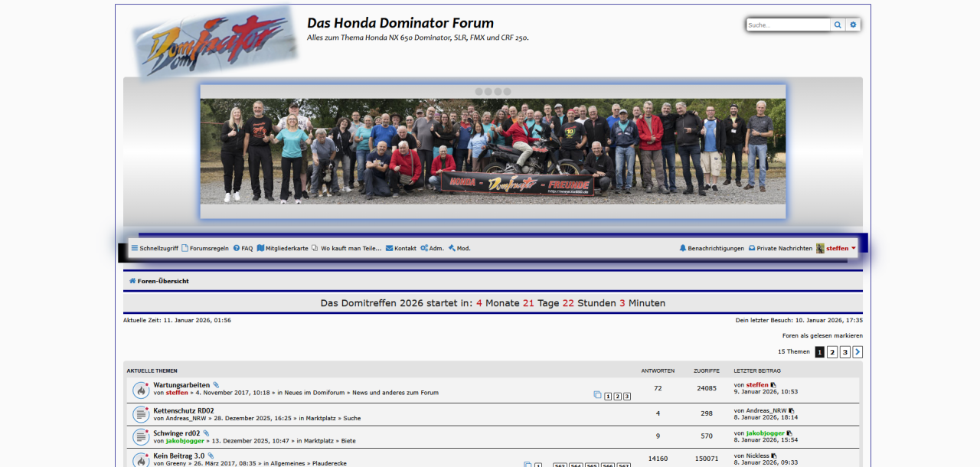Image resolution: width=980 pixels, height=467 pixels.
Task: Expand the Schnellzugriff quick-access menu
Action: (155, 249)
